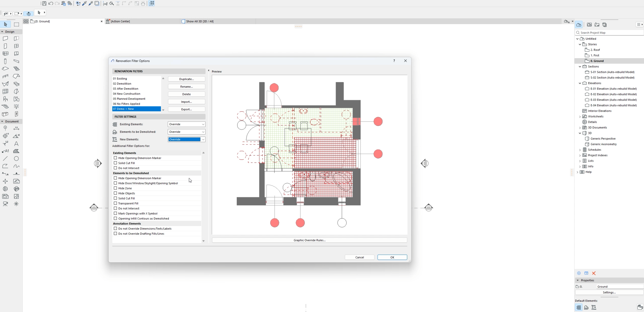The width and height of the screenshot is (644, 312).
Task: Click the help question mark in dialog
Action: [394, 61]
